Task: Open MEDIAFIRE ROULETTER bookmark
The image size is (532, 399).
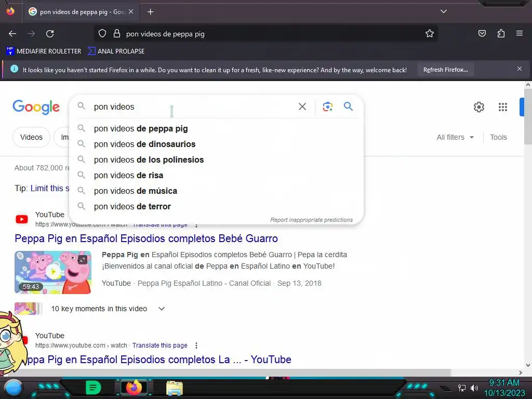Action: click(x=44, y=51)
